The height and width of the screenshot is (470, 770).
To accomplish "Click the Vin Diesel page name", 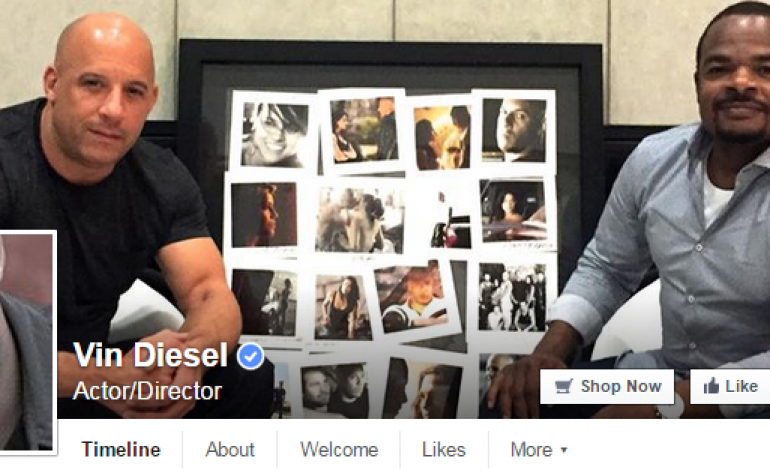I will pyautogui.click(x=150, y=355).
